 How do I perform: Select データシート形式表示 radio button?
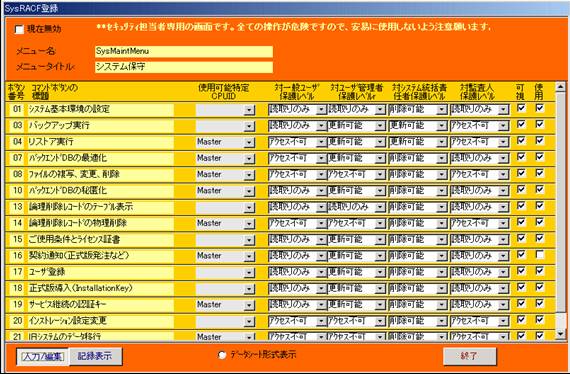(222, 355)
